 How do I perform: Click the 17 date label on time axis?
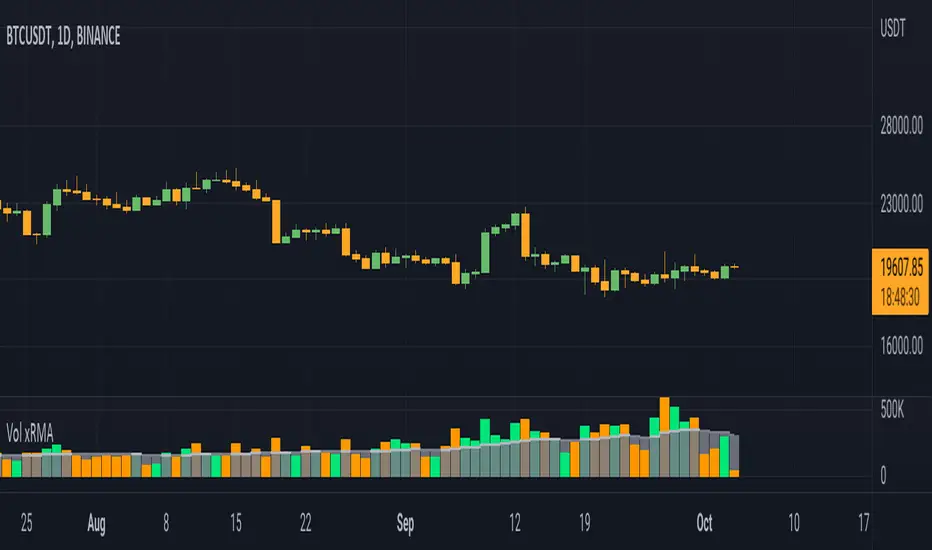pyautogui.click(x=862, y=522)
